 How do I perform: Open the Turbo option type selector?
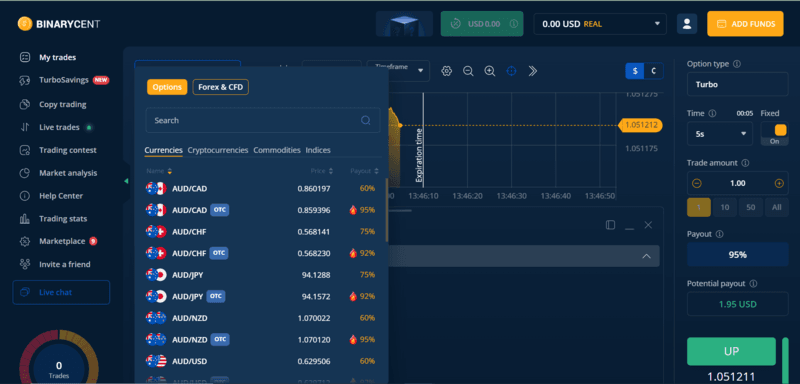738,85
